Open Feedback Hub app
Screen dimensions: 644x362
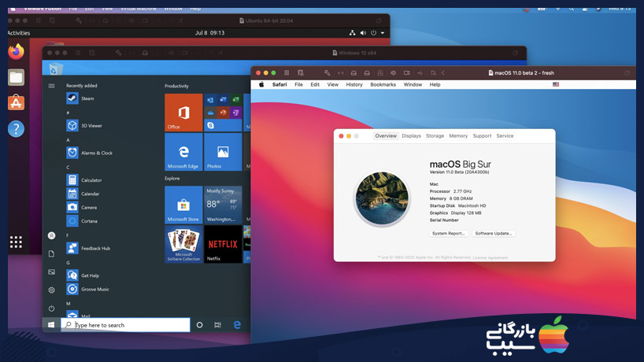88,248
